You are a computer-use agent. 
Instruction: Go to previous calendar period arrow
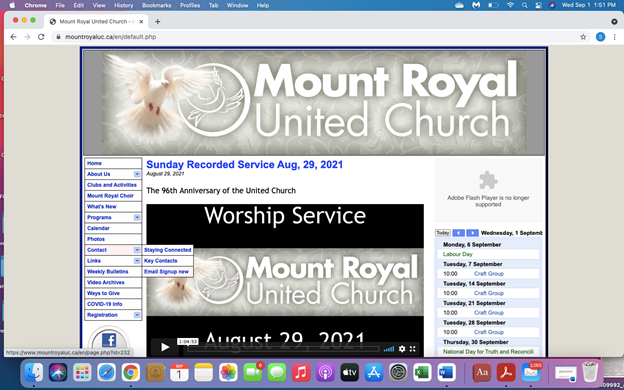pos(458,233)
